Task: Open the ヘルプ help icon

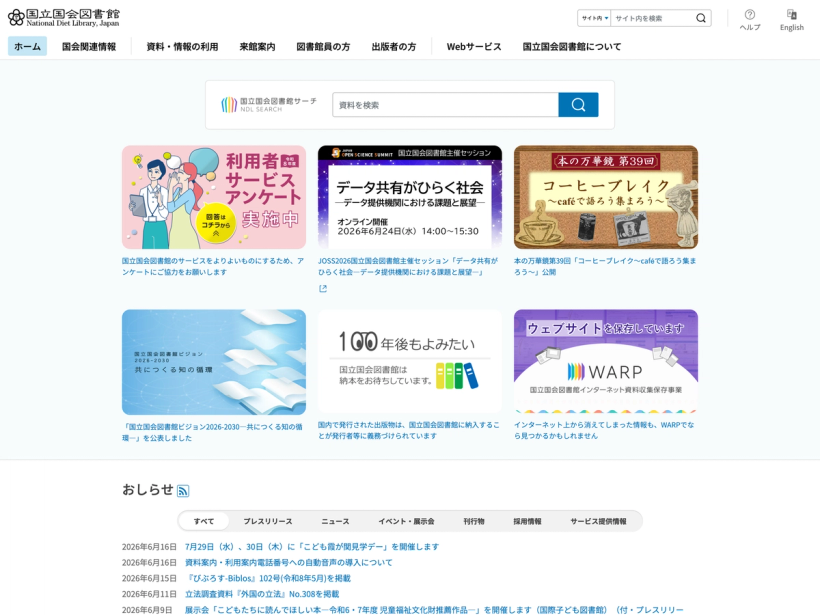Action: (x=749, y=20)
